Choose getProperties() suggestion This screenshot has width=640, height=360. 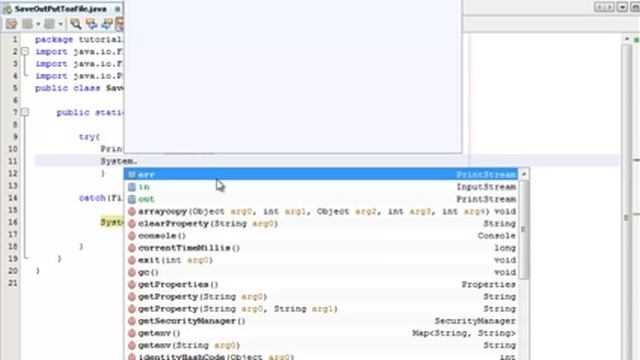click(x=321, y=284)
